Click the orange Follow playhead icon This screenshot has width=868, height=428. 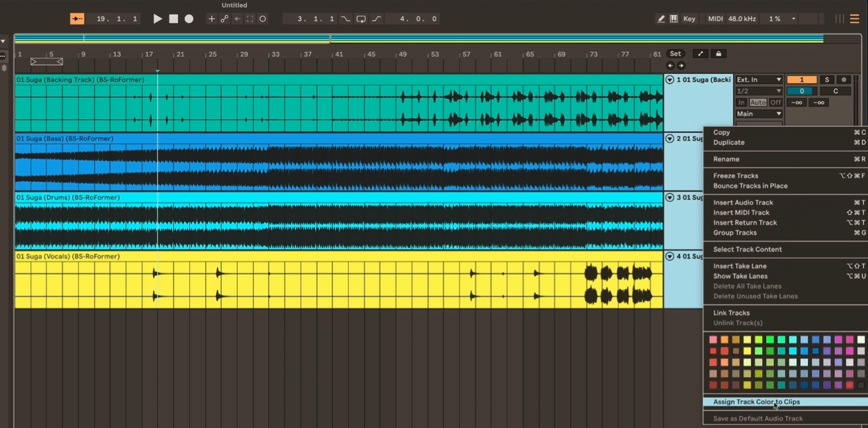(x=77, y=19)
